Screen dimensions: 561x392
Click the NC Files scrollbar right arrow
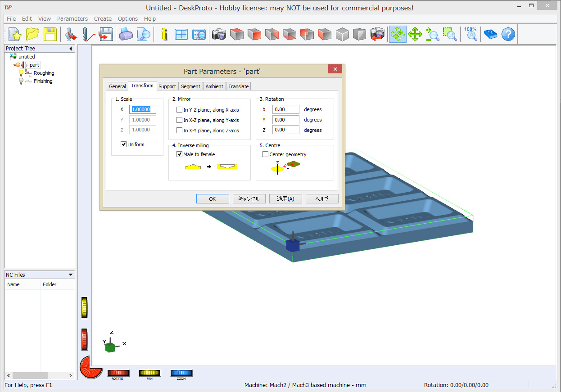pos(71,375)
